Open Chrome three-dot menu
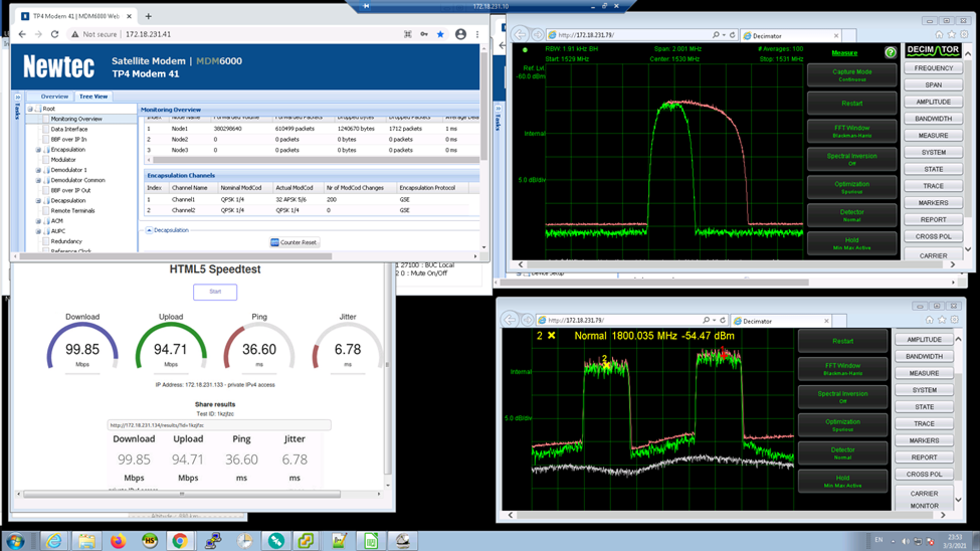 (477, 34)
